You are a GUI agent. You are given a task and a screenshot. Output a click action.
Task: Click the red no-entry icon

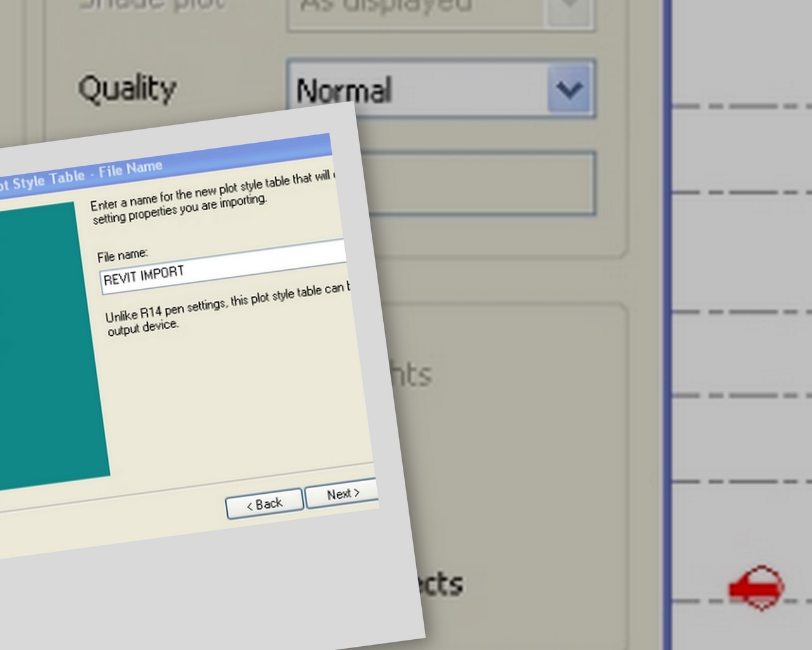click(x=757, y=588)
